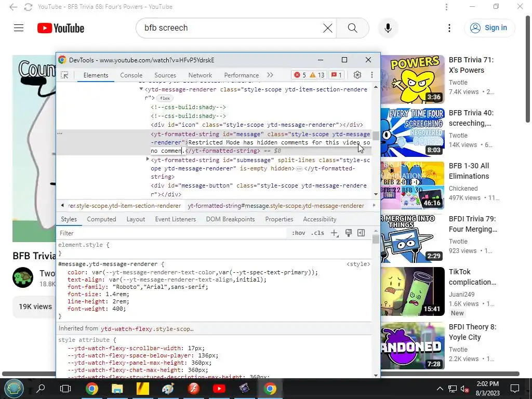Open the <style> source link
This screenshot has width=532, height=399.
[358, 264]
